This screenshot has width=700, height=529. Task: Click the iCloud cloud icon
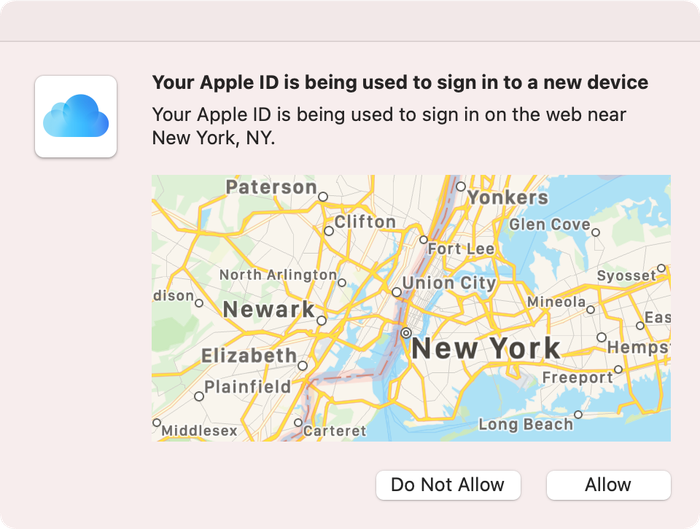pos(76,116)
